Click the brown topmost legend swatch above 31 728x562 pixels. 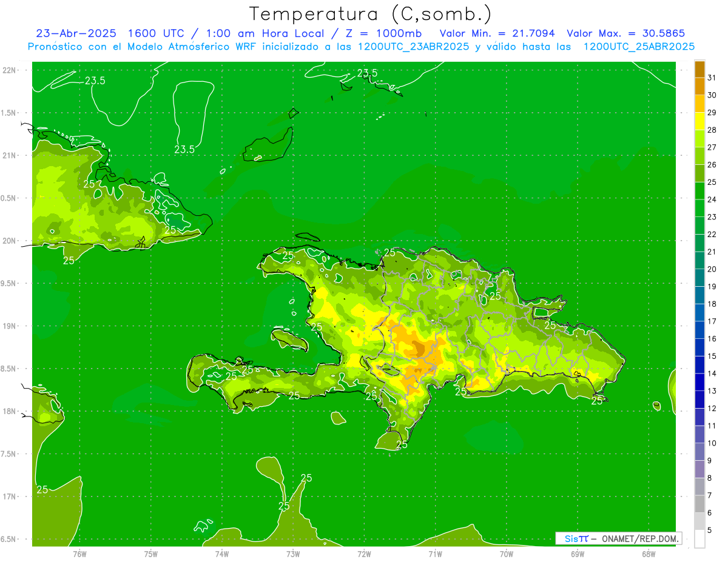(699, 69)
